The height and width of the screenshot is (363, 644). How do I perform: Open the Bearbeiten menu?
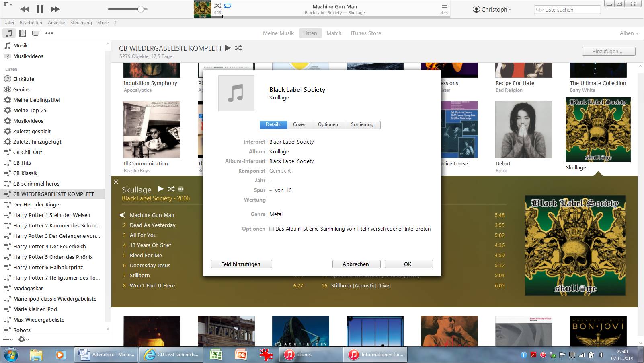(31, 23)
